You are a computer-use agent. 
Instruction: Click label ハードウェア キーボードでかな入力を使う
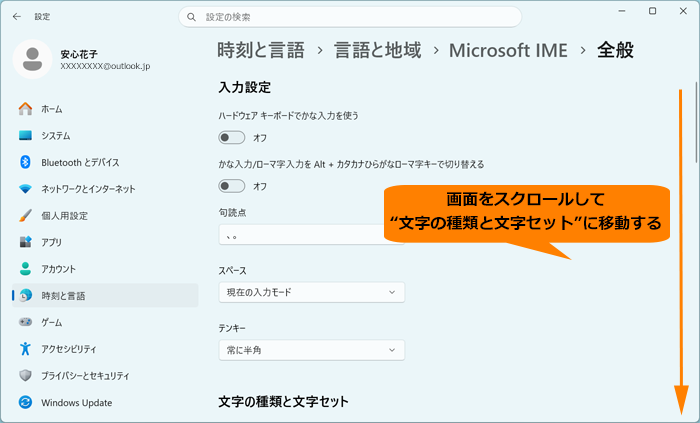(288, 116)
